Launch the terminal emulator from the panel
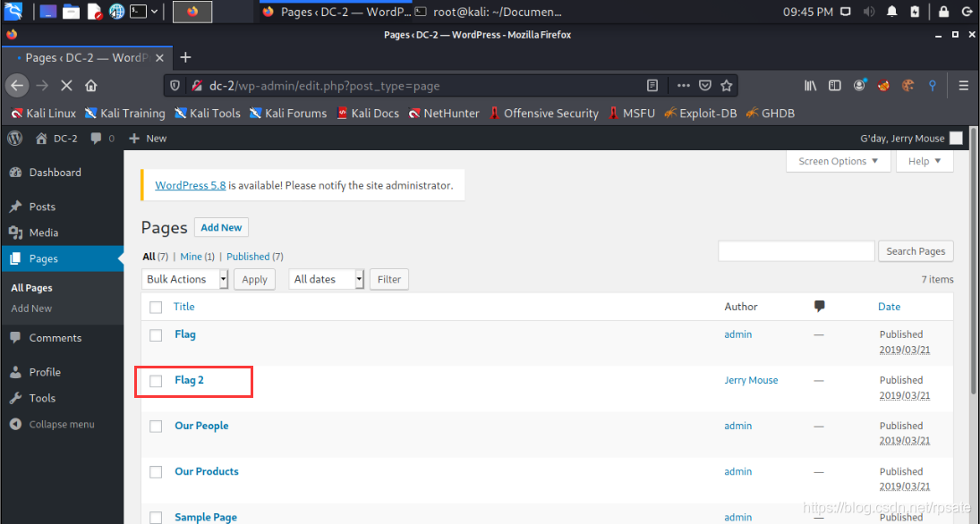The height and width of the screenshot is (524, 980). (x=138, y=12)
